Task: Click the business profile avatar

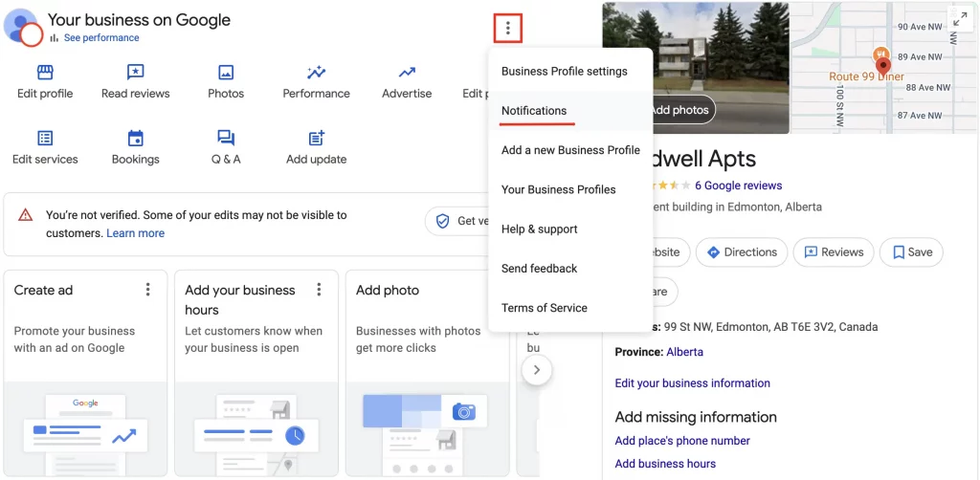Action: [23, 27]
